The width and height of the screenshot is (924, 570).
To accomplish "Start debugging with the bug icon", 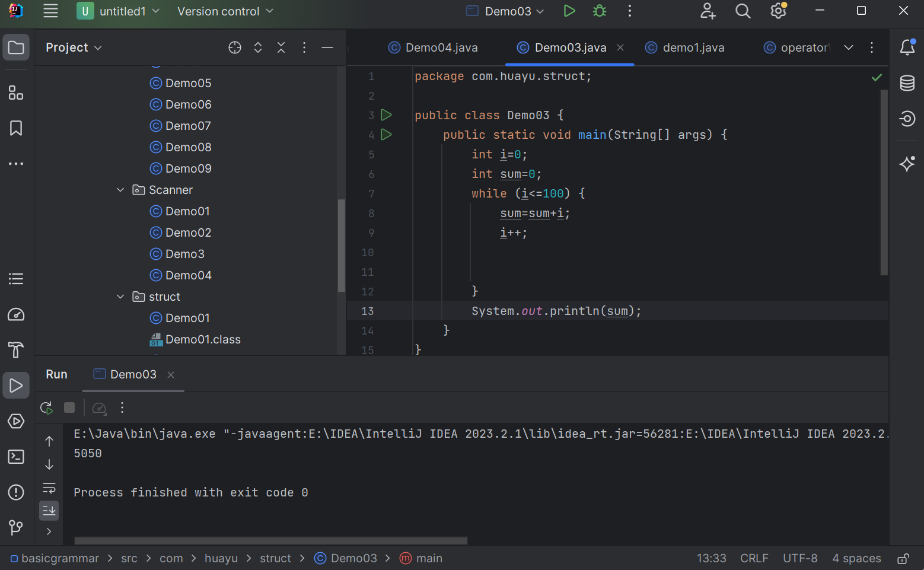I will point(600,11).
